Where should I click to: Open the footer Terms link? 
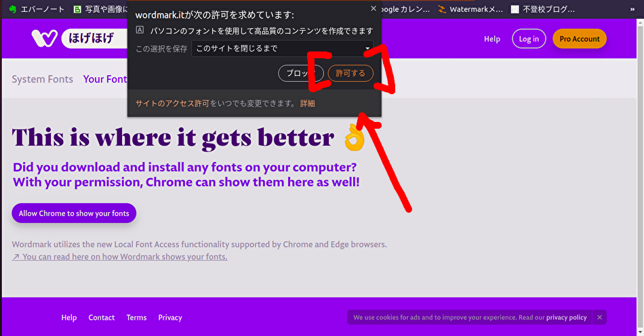(x=136, y=318)
